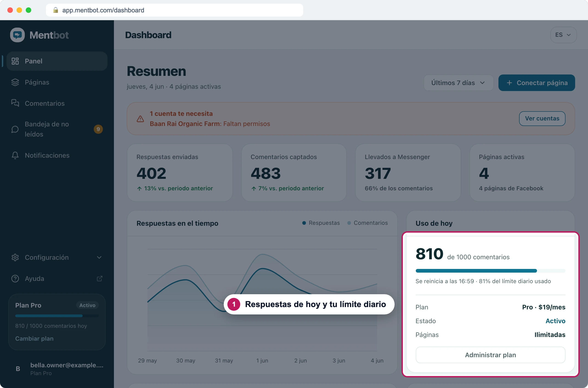Click the Pro · $19/mes plan value
Viewport: 588px width, 388px height.
pos(543,307)
